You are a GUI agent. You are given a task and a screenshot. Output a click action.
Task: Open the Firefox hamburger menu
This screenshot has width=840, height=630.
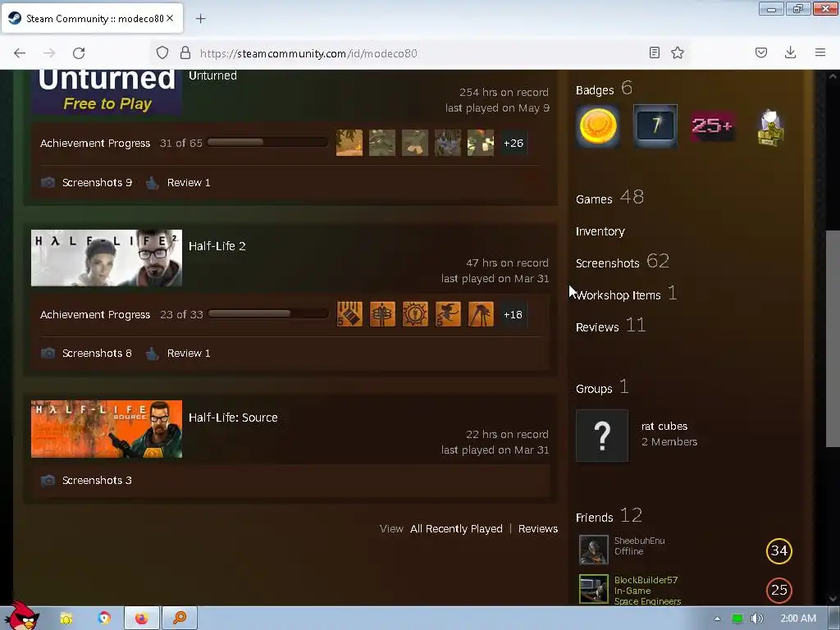[820, 52]
